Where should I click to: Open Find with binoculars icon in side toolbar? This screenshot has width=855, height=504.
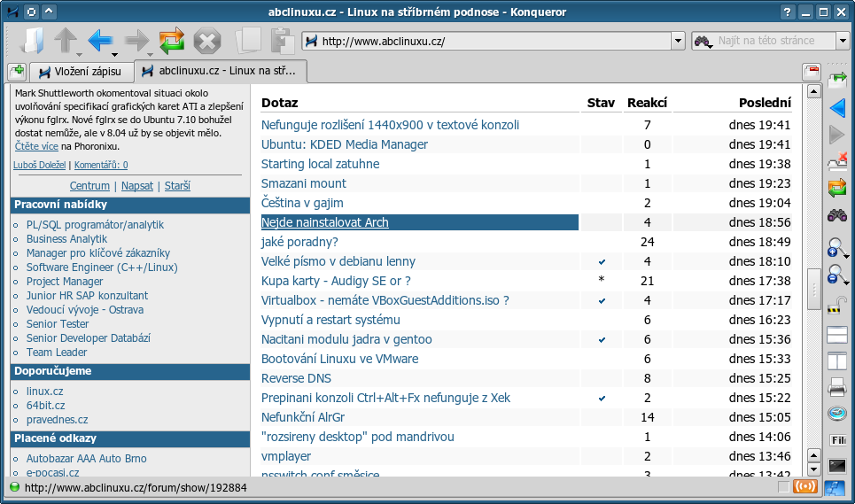point(837,216)
